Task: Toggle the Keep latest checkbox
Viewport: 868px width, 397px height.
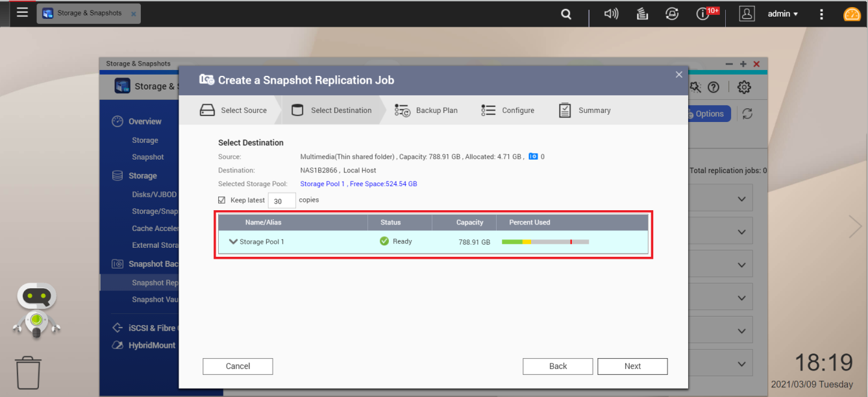Action: 222,200
